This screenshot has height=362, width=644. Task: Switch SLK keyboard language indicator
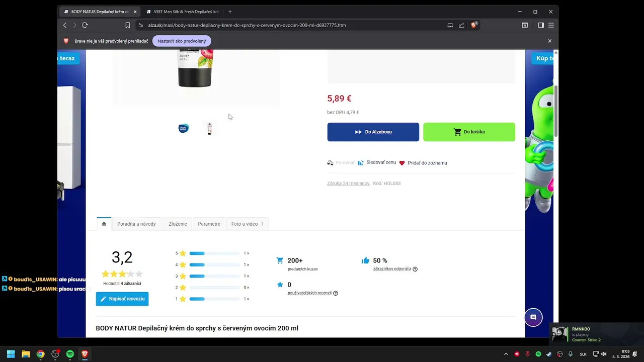coord(583,354)
